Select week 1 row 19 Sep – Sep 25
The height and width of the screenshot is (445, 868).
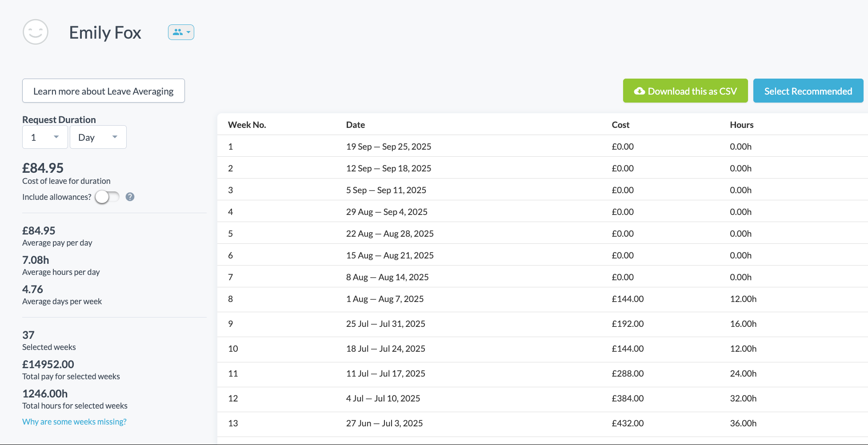[388, 147]
